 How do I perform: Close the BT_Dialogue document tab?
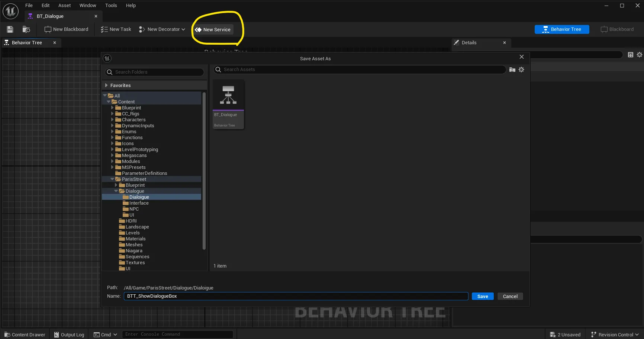(x=96, y=16)
